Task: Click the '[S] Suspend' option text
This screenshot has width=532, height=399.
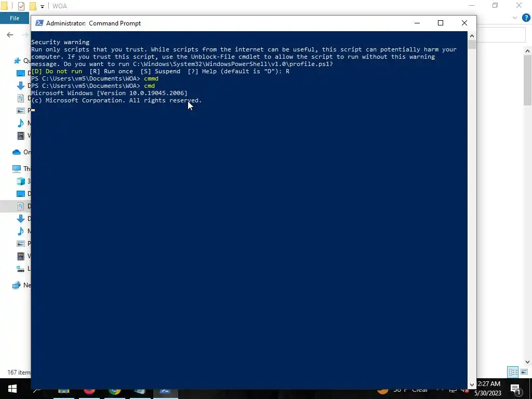Action: (x=161, y=71)
